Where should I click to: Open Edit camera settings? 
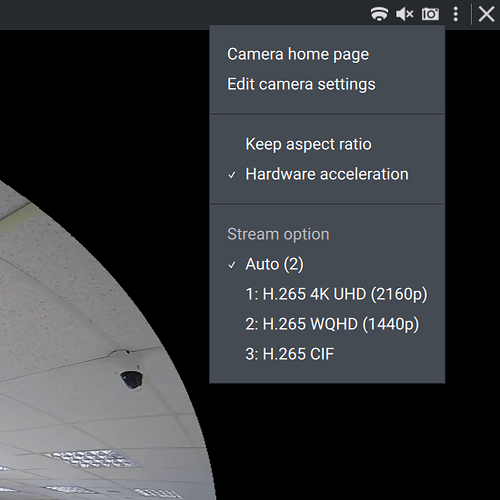point(301,84)
